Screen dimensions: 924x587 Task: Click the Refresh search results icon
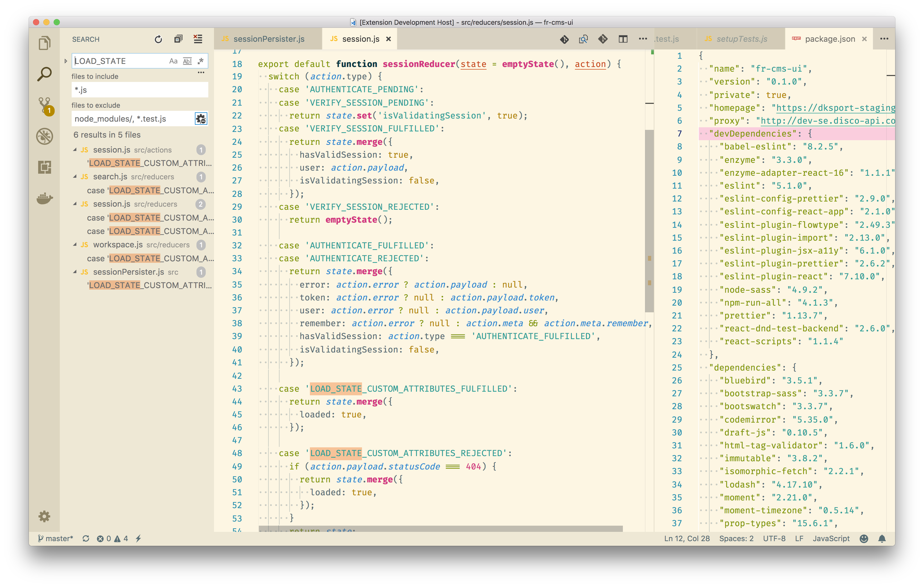click(x=158, y=39)
